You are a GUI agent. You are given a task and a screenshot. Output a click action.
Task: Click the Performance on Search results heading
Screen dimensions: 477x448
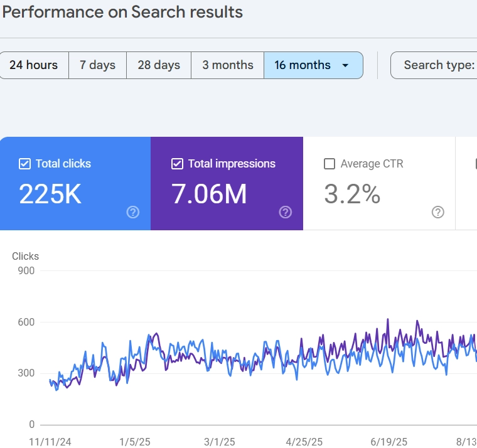[x=123, y=12]
